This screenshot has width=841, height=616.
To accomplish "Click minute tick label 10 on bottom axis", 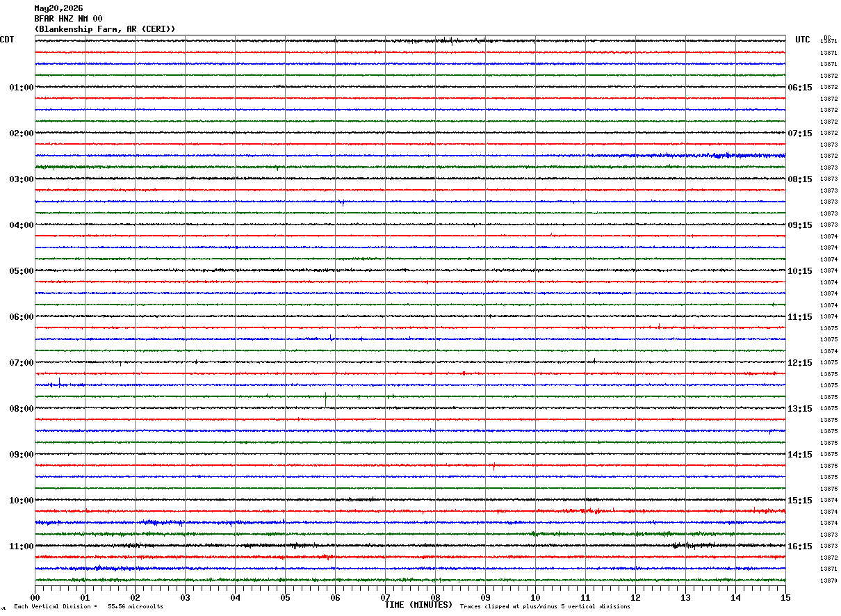I will (535, 597).
